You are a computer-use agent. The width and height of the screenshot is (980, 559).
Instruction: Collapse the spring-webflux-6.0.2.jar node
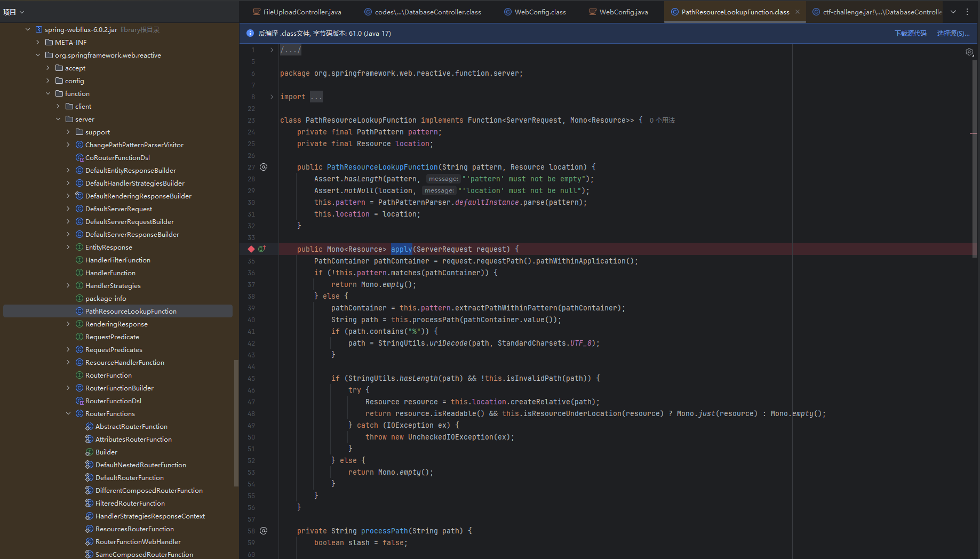[28, 29]
